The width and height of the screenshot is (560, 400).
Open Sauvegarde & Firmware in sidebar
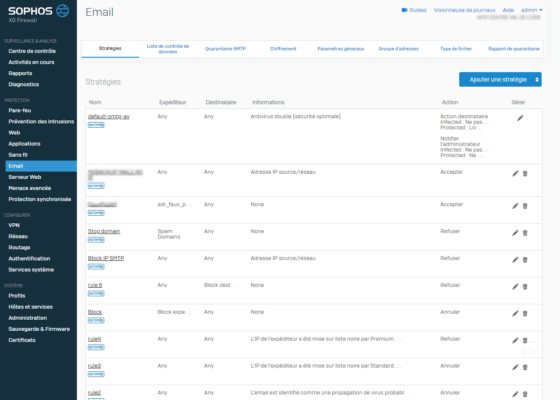tap(39, 329)
